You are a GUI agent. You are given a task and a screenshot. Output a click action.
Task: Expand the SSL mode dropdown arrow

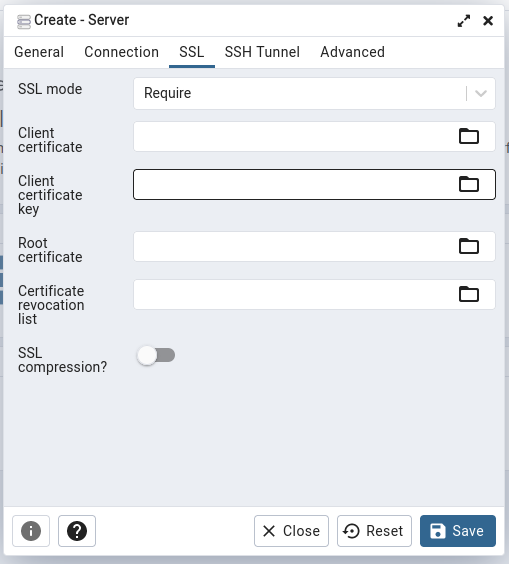tap(481, 94)
